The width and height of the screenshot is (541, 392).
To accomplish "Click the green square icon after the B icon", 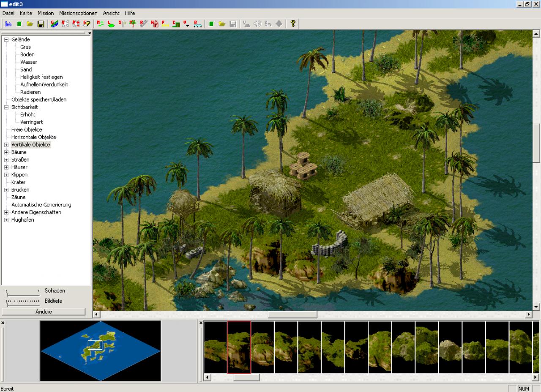I will click(211, 24).
